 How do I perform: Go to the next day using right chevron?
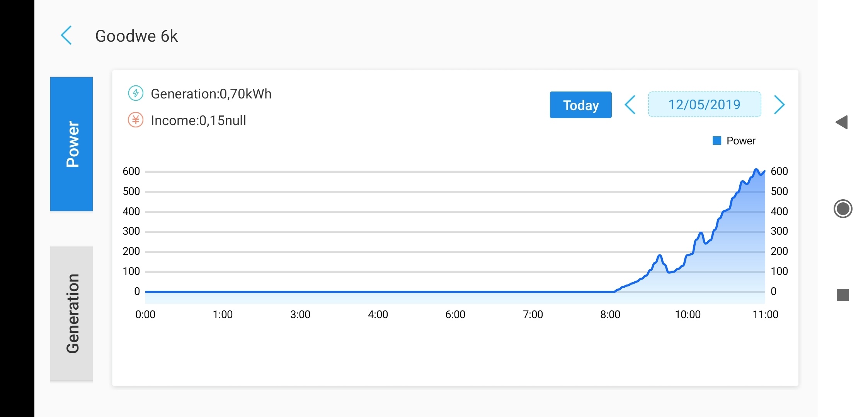point(779,105)
